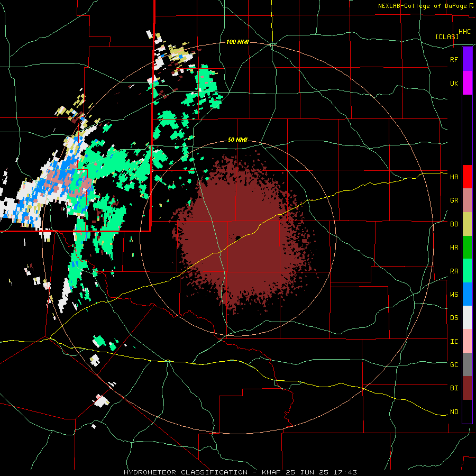The image size is (476, 476).
Task: Click the 'HHC' product code text
Action: 465,32
